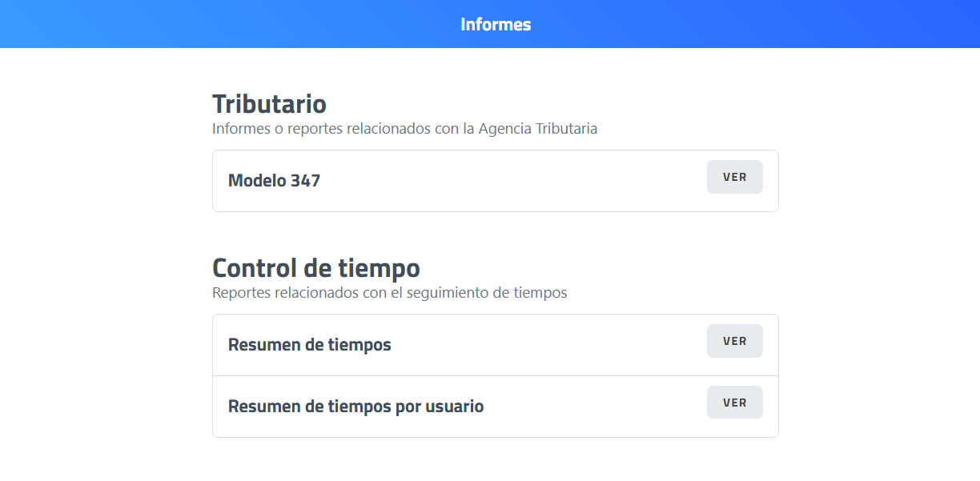The width and height of the screenshot is (980, 481).
Task: Click the number '347' in the Modelo label
Action: 306,181
